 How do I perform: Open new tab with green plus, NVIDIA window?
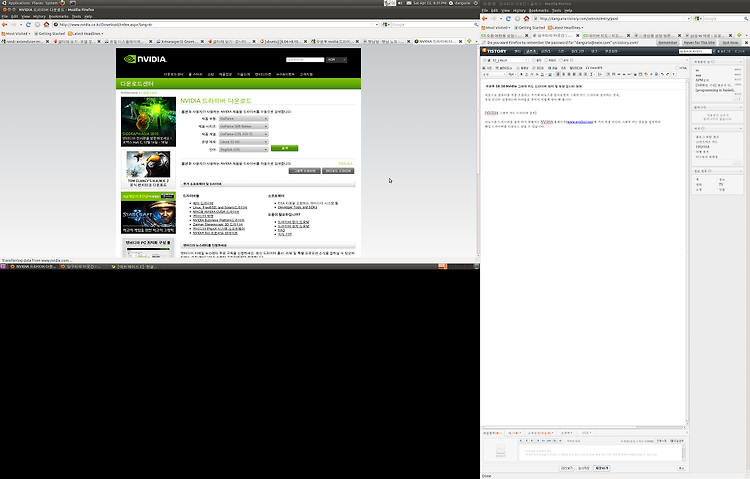coord(469,41)
